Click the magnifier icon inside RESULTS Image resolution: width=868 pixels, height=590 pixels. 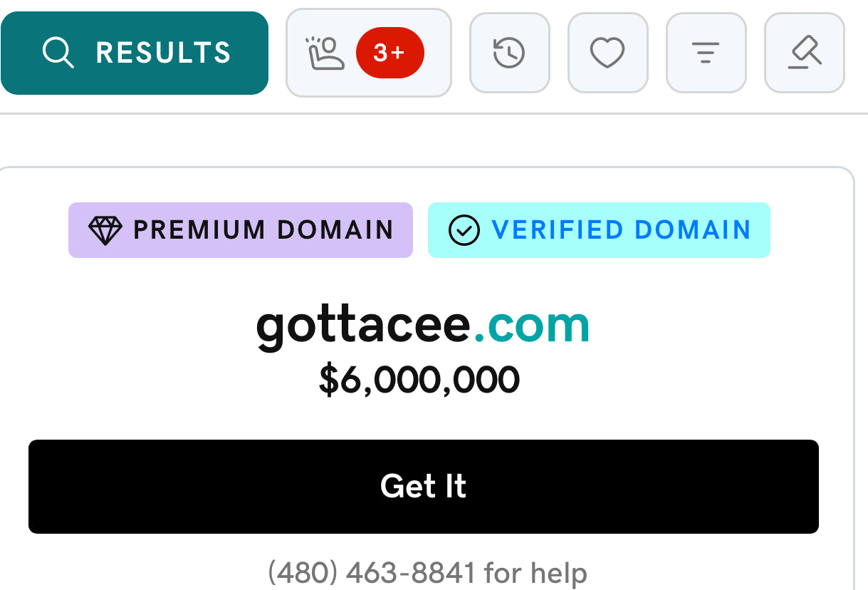click(58, 53)
